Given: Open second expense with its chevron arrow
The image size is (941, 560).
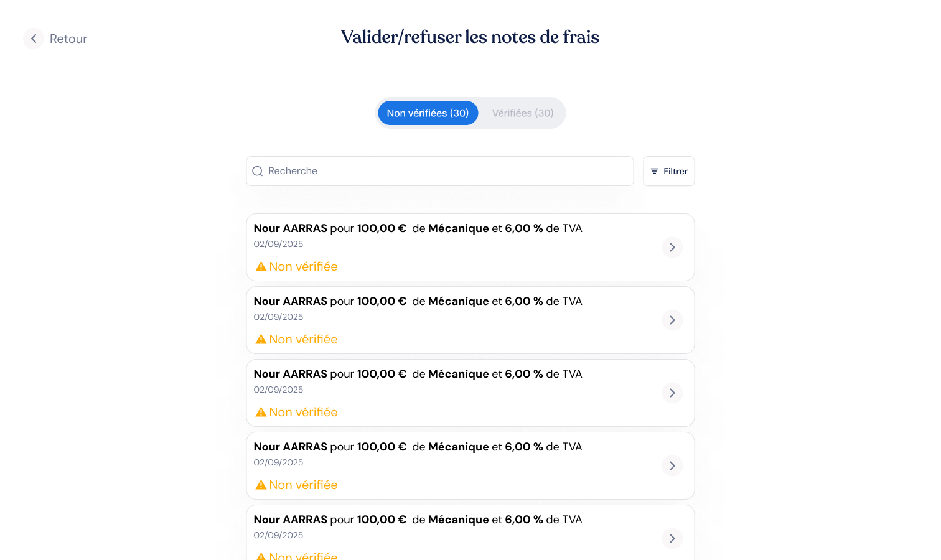Looking at the screenshot, I should coord(672,320).
